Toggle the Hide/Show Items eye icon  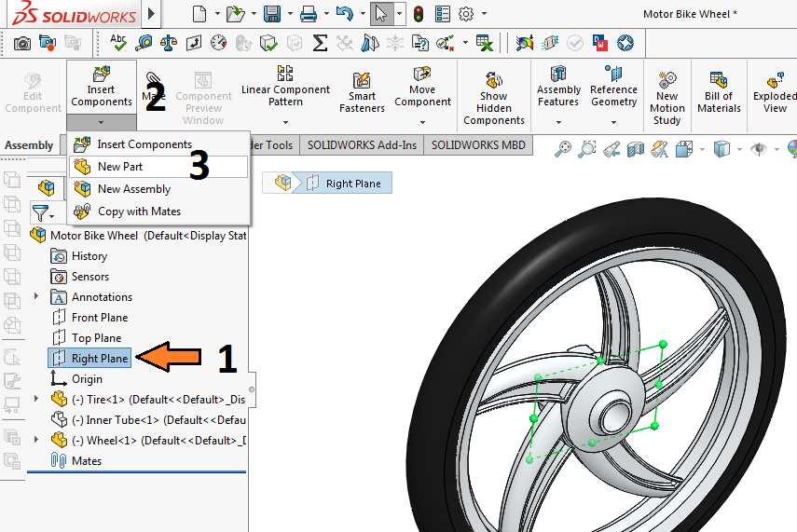click(x=759, y=149)
